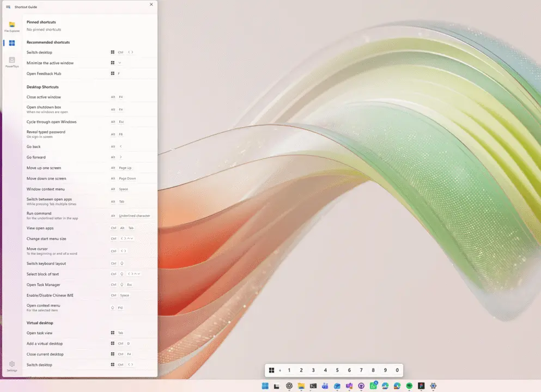Click number 7 in the taskbar overlay

coord(361,370)
